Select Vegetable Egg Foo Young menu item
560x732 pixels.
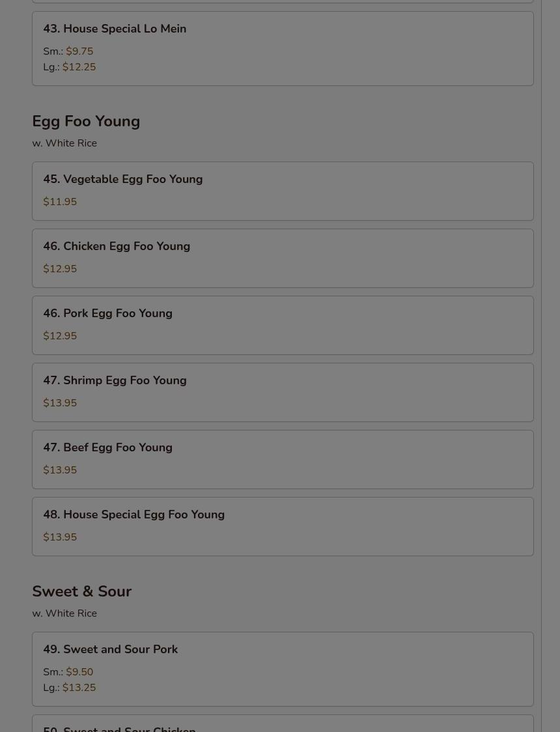click(122, 179)
